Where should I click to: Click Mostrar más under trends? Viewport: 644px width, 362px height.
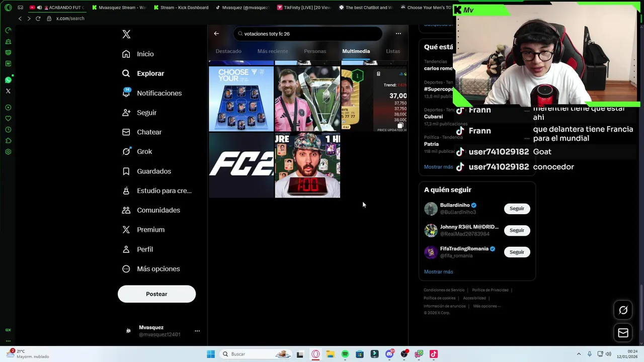pos(438,167)
